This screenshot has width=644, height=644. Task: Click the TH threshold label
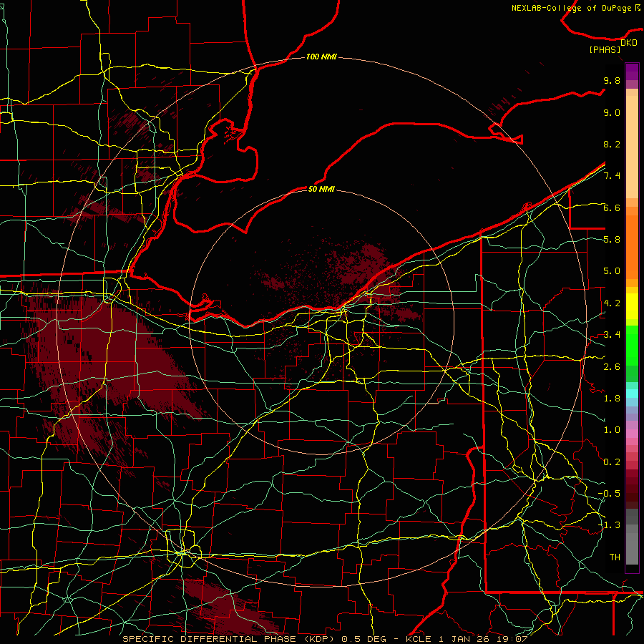[x=615, y=557]
